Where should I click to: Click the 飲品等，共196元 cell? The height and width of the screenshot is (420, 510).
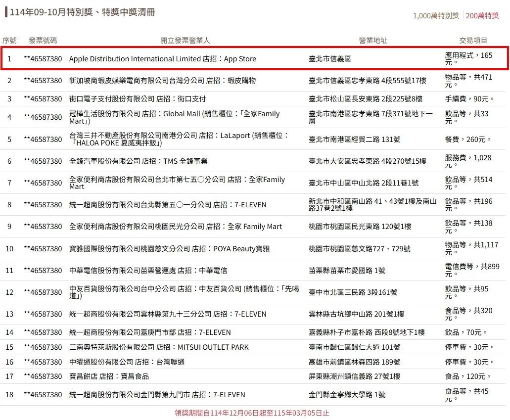(x=468, y=205)
